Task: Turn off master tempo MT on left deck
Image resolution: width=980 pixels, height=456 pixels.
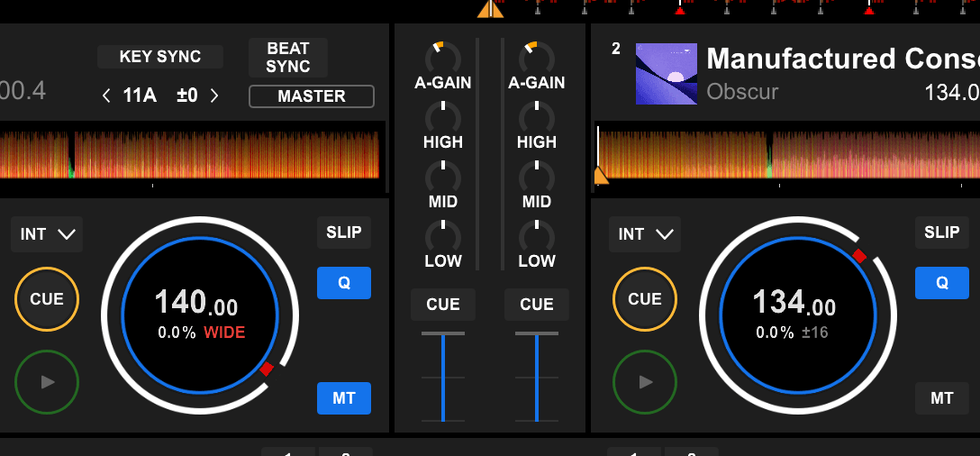Action: (344, 398)
